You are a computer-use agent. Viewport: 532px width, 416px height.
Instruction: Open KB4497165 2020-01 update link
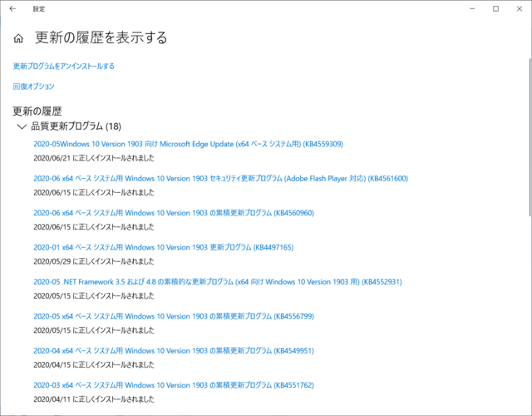coord(164,247)
